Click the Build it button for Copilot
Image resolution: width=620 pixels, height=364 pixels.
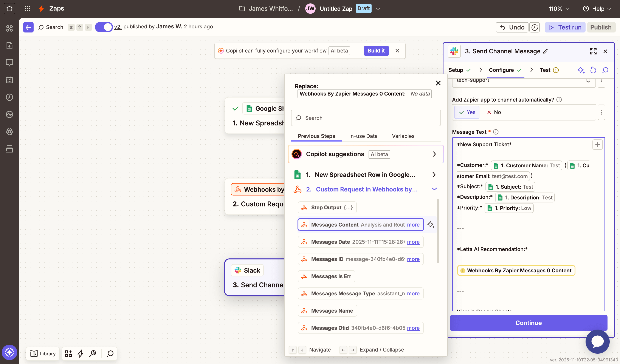pyautogui.click(x=376, y=51)
